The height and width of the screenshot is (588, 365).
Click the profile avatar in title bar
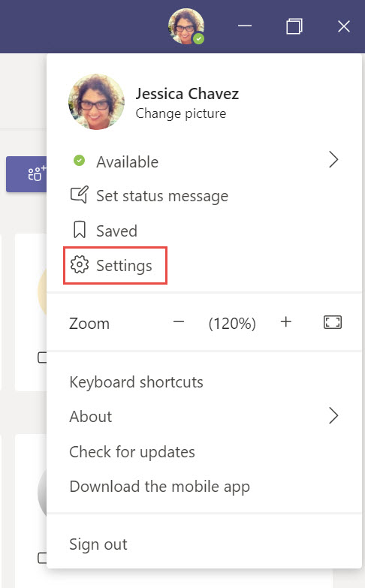[x=186, y=26]
